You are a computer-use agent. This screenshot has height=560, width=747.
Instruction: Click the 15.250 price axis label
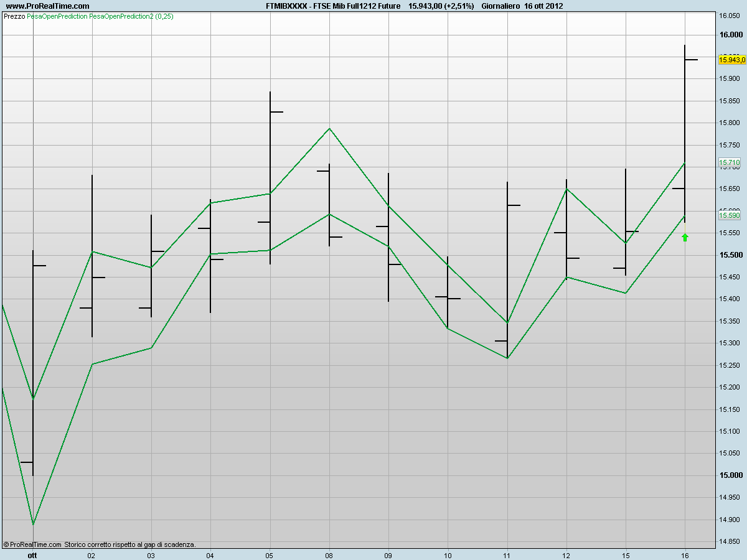tap(729, 365)
